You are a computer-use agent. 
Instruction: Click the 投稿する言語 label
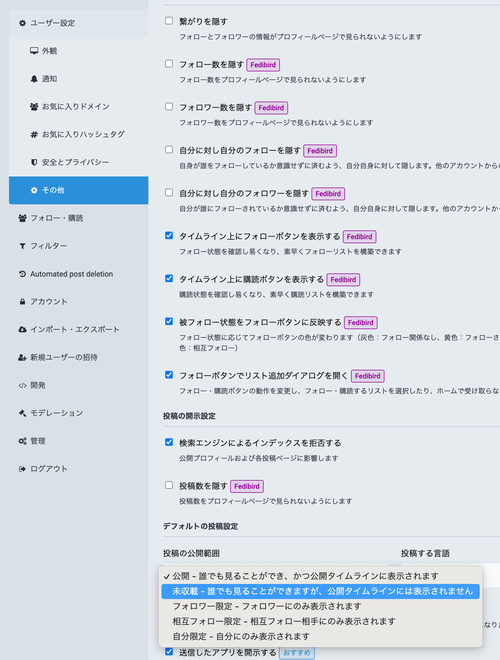click(425, 554)
